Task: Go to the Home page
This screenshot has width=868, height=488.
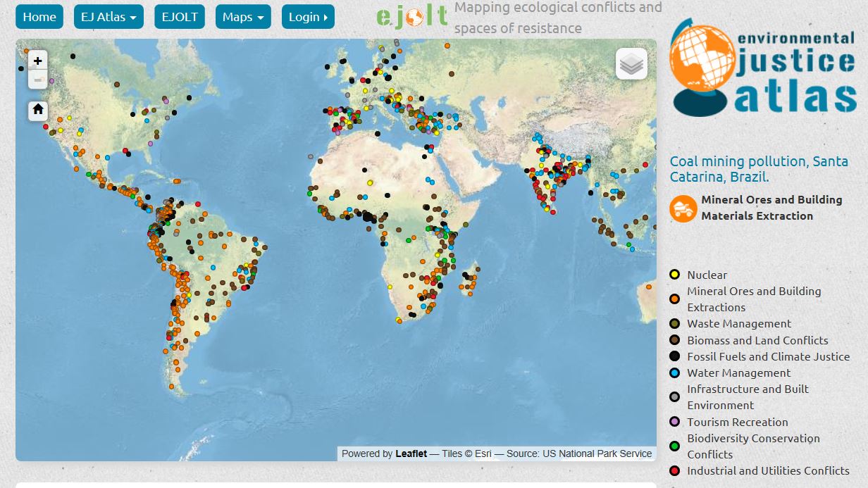Action: (x=39, y=17)
